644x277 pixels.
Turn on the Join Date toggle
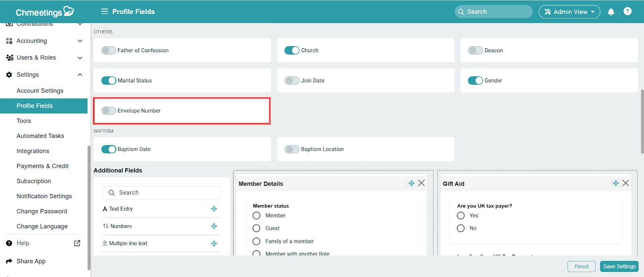[x=292, y=80]
